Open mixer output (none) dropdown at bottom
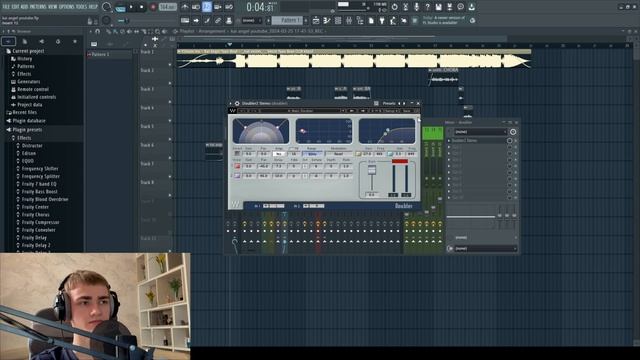 (x=485, y=249)
